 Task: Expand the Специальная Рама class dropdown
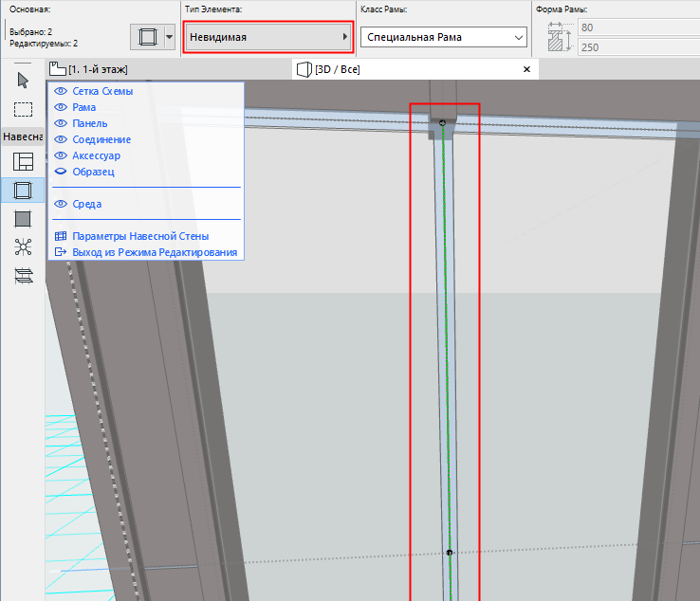click(x=443, y=37)
